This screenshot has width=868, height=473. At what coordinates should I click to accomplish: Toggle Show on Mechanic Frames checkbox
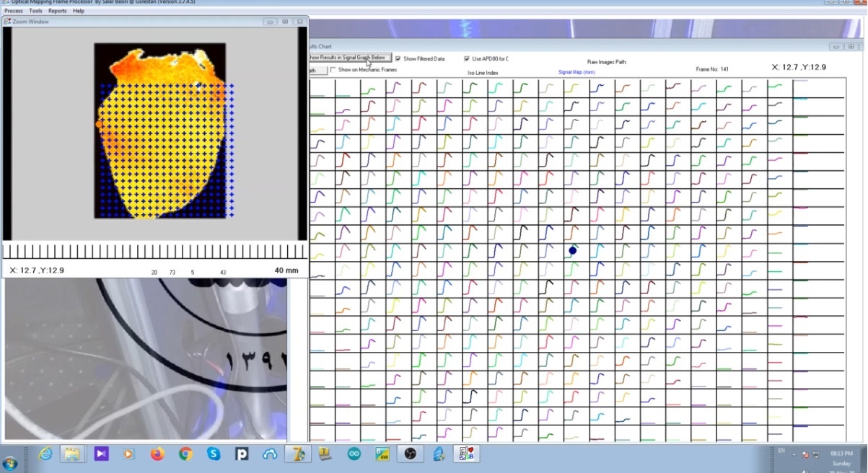(333, 70)
